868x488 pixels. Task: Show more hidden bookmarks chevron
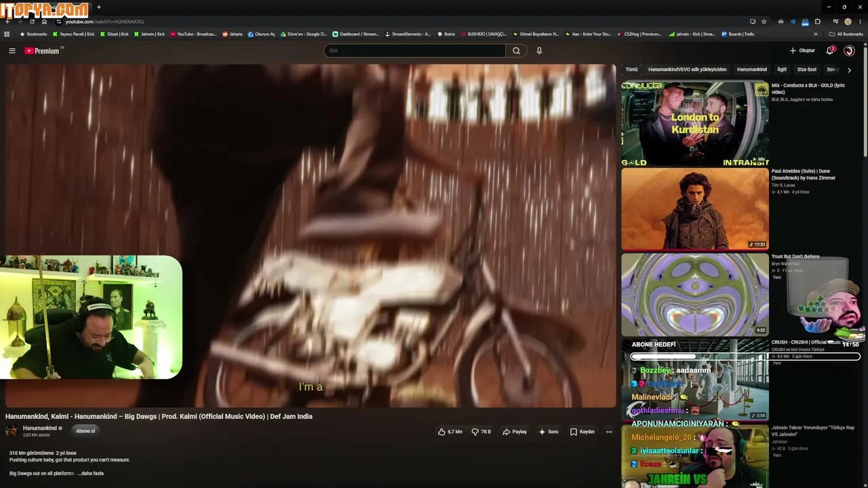pos(815,34)
